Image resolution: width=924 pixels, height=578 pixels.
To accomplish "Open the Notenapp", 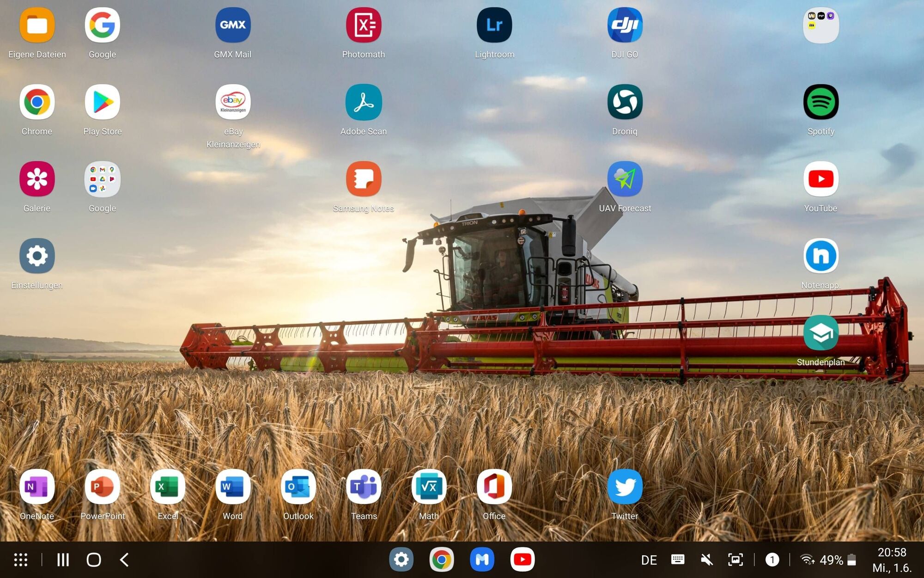I will tap(821, 256).
